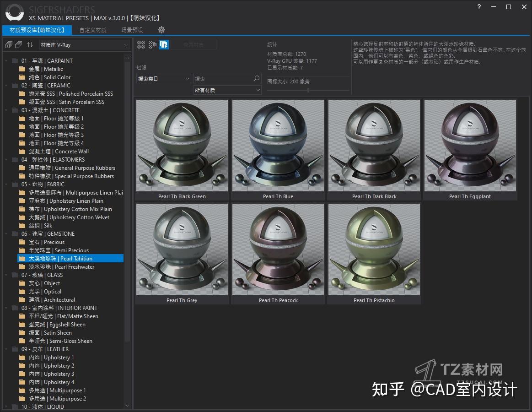The width and height of the screenshot is (532, 412).
Task: Select the Pearl Th Pistachio thumbnail
Action: tap(374, 249)
